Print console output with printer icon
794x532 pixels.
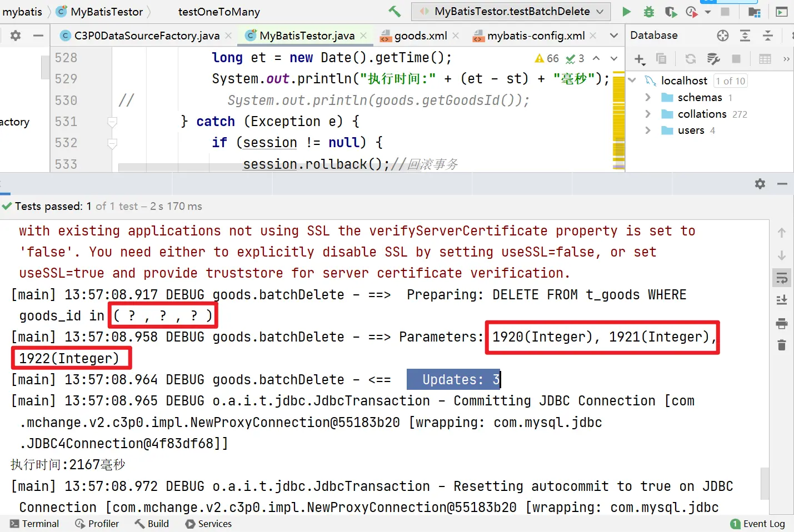(782, 323)
